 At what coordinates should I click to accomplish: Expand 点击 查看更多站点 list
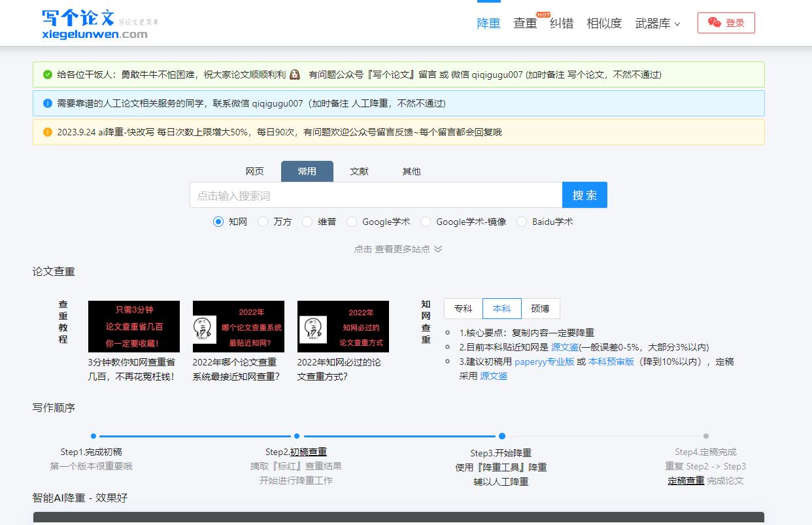tap(398, 249)
